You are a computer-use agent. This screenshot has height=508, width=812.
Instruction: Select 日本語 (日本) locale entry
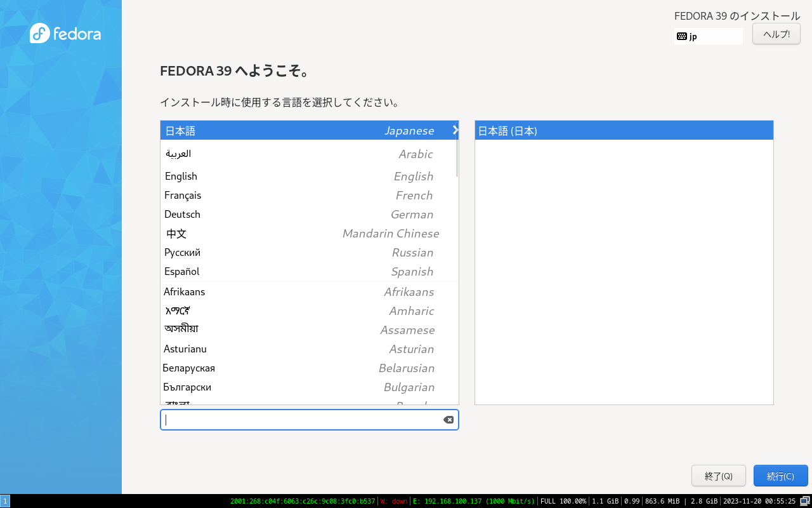pos(624,130)
